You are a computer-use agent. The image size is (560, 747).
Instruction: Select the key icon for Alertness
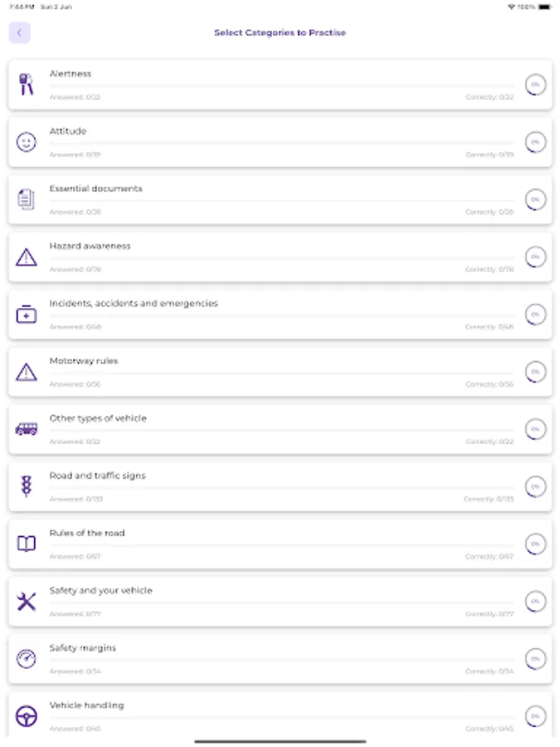click(x=26, y=84)
